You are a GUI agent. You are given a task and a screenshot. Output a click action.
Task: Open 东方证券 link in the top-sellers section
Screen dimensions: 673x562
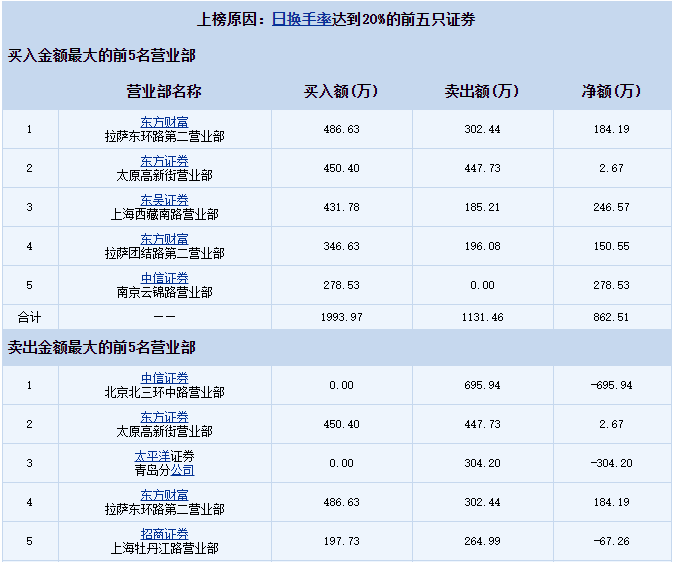pos(164,417)
